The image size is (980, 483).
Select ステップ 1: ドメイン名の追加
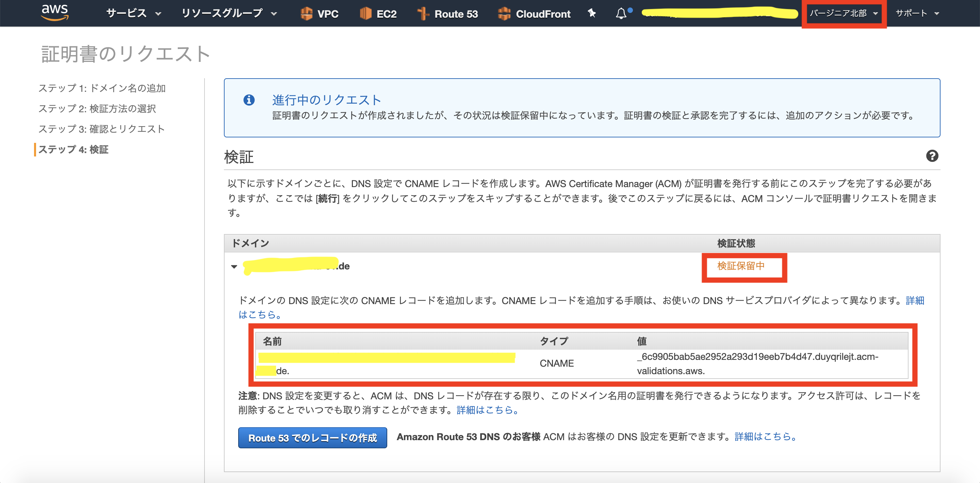[102, 88]
